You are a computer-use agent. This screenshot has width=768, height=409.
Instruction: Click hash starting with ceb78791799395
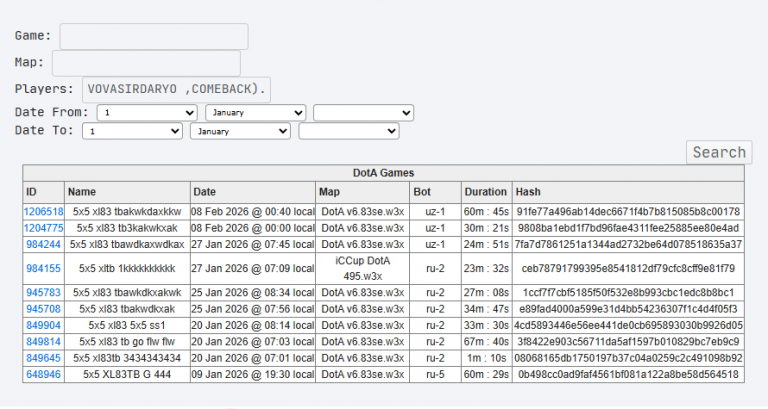(x=628, y=268)
